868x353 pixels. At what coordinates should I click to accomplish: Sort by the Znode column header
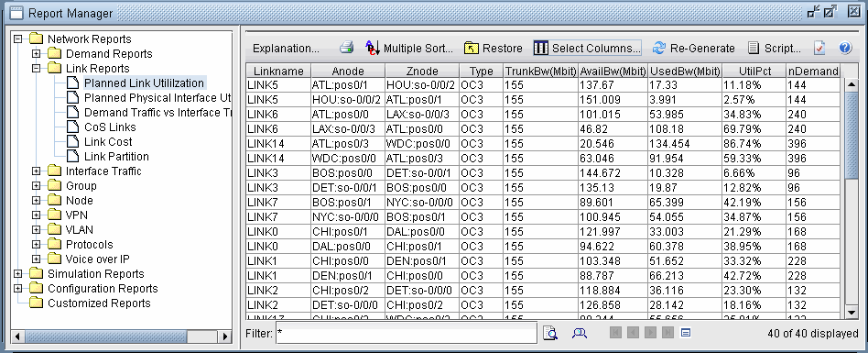(422, 71)
